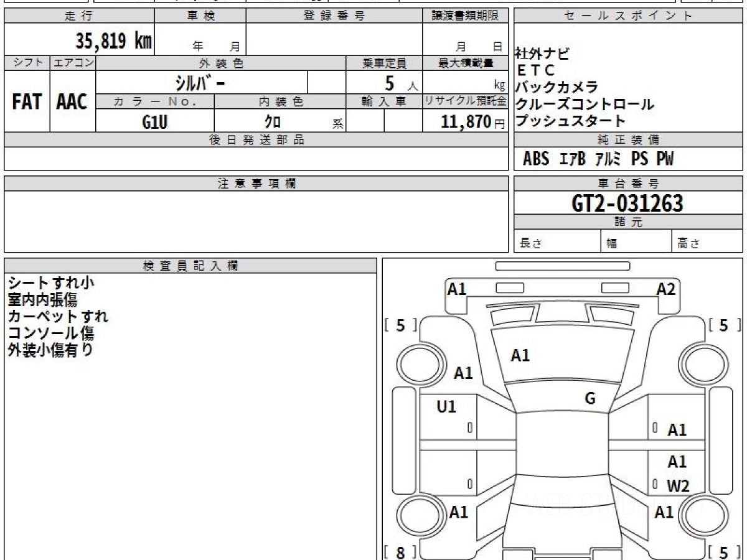Select the FAT shift value

27,102
